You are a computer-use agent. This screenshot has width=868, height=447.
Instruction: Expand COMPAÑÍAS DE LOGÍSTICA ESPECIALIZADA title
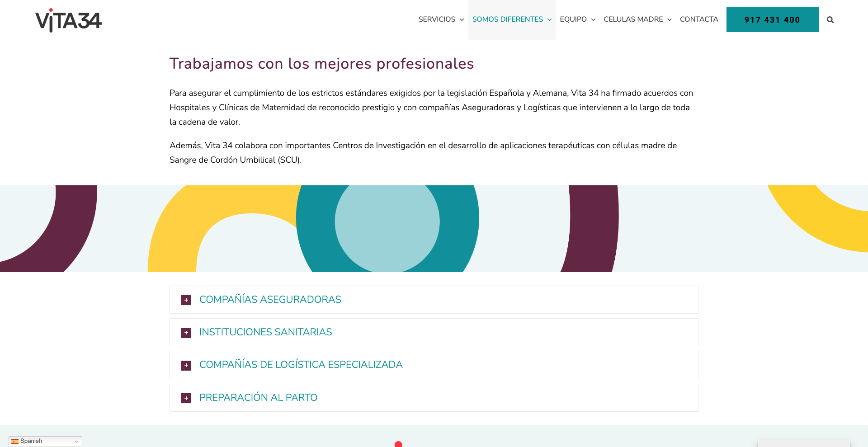pos(301,365)
